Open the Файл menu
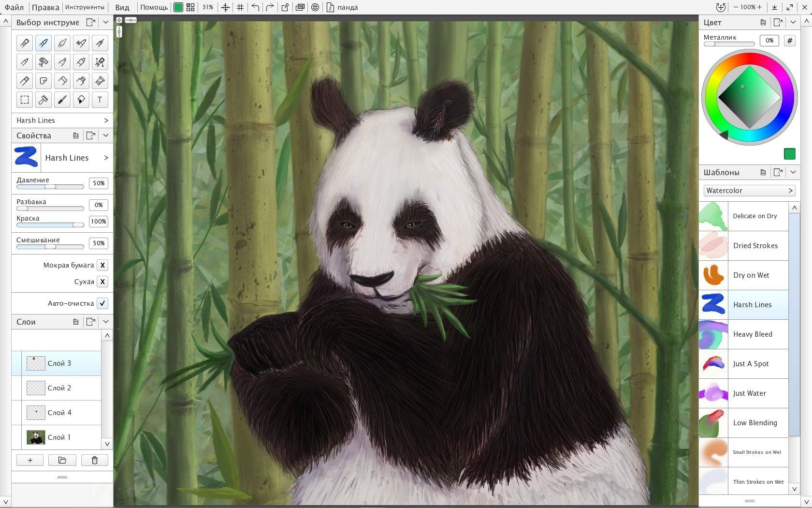This screenshot has height=508, width=812. click(14, 7)
